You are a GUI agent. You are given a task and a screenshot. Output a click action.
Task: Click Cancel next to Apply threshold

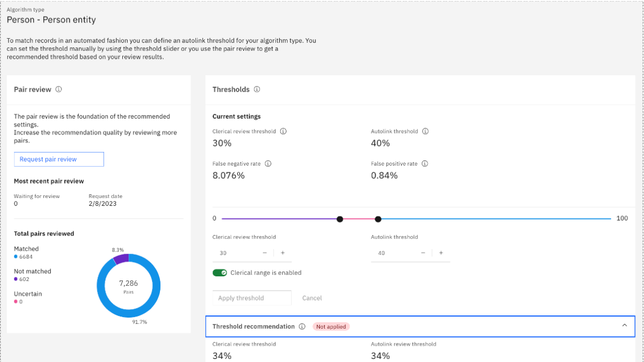click(312, 298)
